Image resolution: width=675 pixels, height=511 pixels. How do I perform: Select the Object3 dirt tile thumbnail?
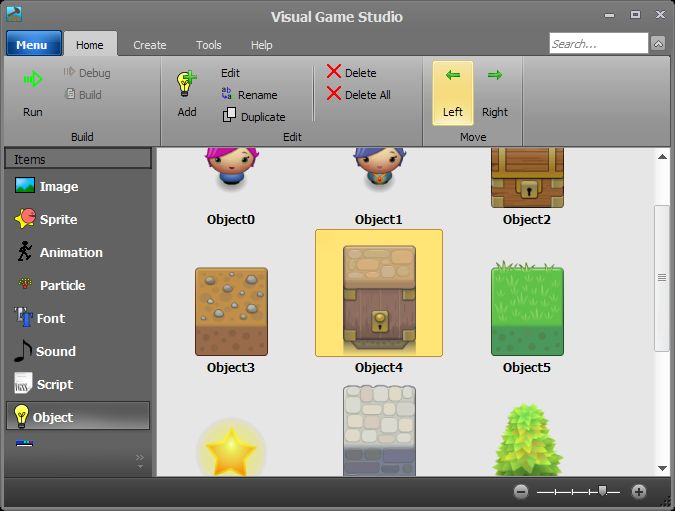tap(231, 312)
